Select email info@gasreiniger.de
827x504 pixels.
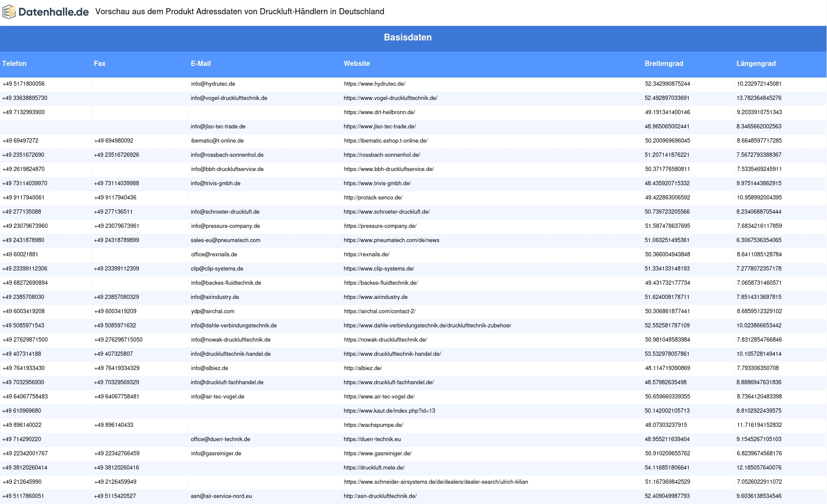(x=216, y=454)
